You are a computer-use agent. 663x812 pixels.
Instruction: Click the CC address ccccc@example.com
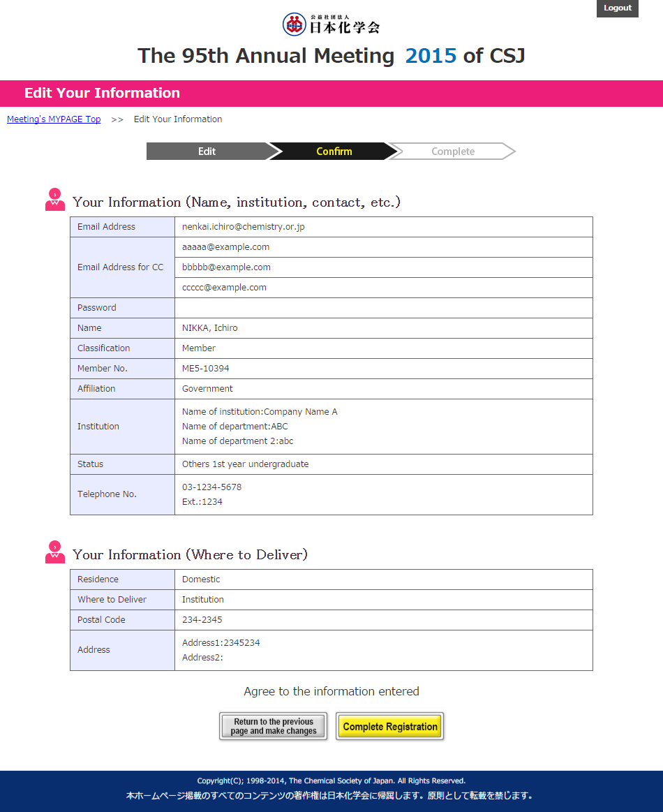click(224, 288)
